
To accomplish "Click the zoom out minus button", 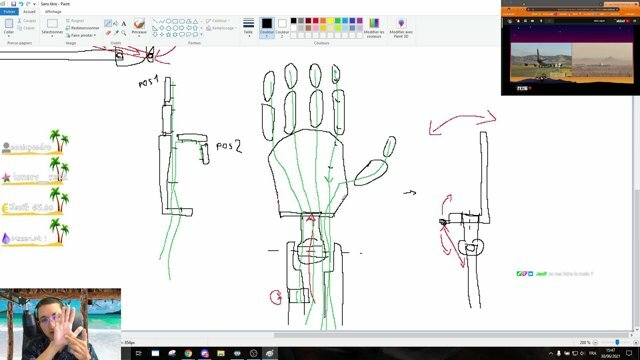I will (x=596, y=342).
